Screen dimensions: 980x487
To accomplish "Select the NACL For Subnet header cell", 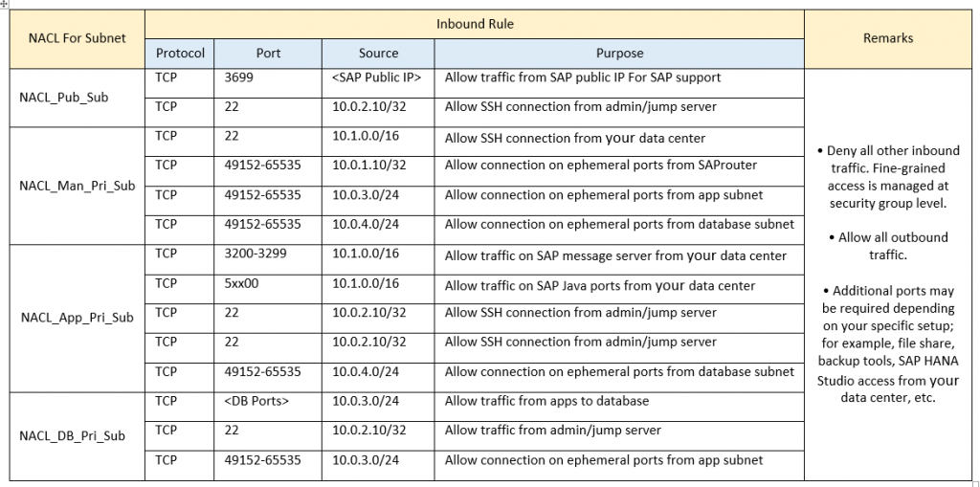I will pos(77,39).
